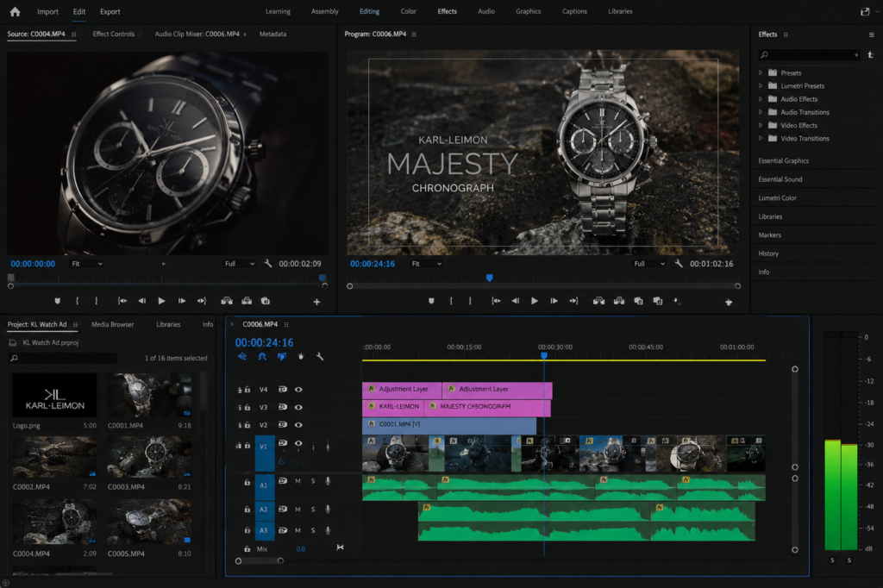
Task: Solo audio track A2
Action: click(313, 510)
